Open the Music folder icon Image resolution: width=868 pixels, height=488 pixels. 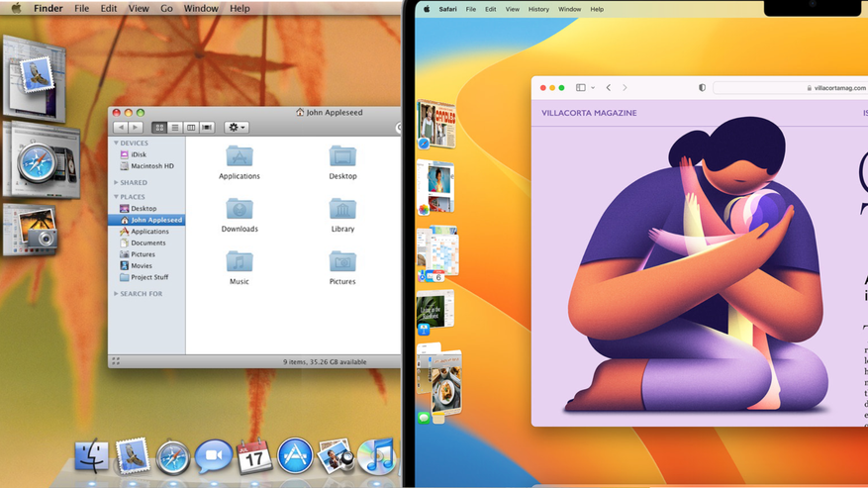(x=240, y=267)
